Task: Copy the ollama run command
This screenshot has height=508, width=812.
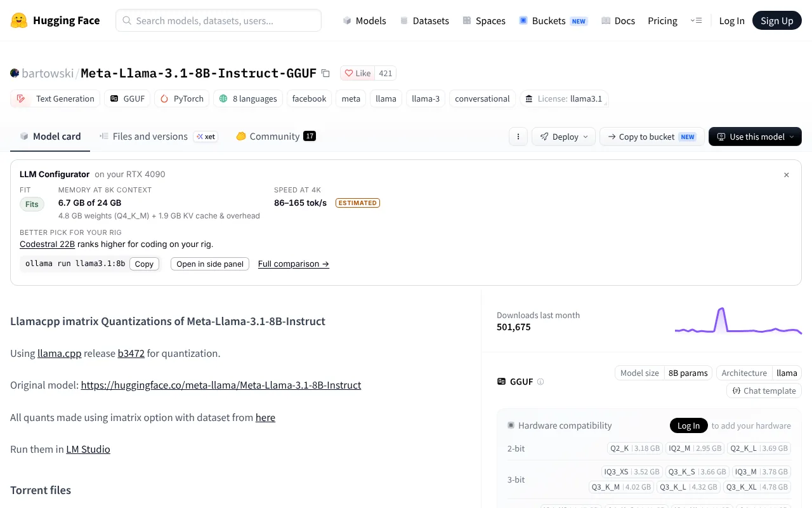Action: point(144,264)
